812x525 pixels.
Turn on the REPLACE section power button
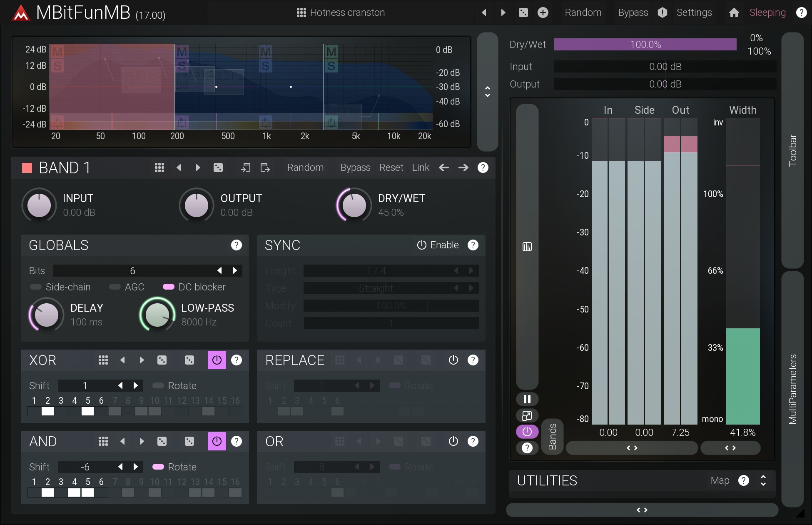click(x=453, y=360)
